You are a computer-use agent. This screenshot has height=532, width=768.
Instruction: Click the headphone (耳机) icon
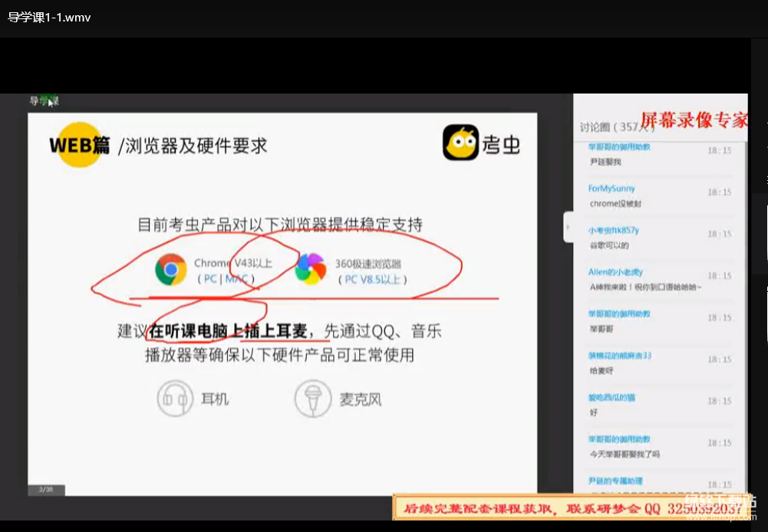coord(175,399)
